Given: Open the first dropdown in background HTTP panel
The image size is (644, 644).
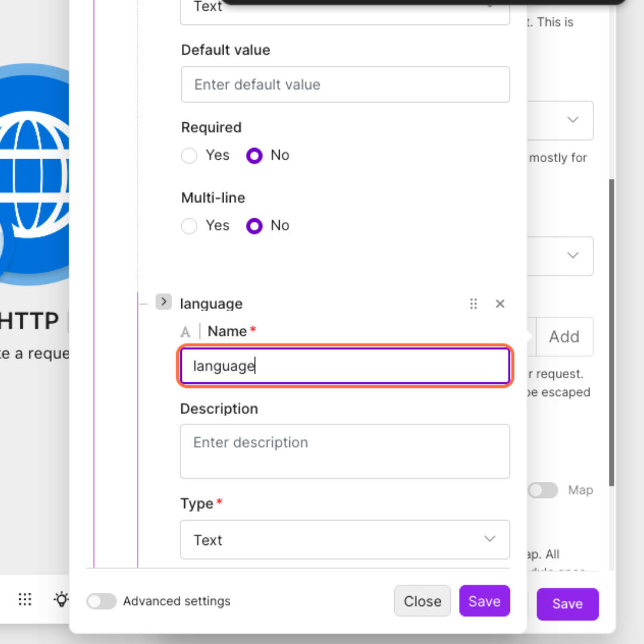Looking at the screenshot, I should 560,120.
